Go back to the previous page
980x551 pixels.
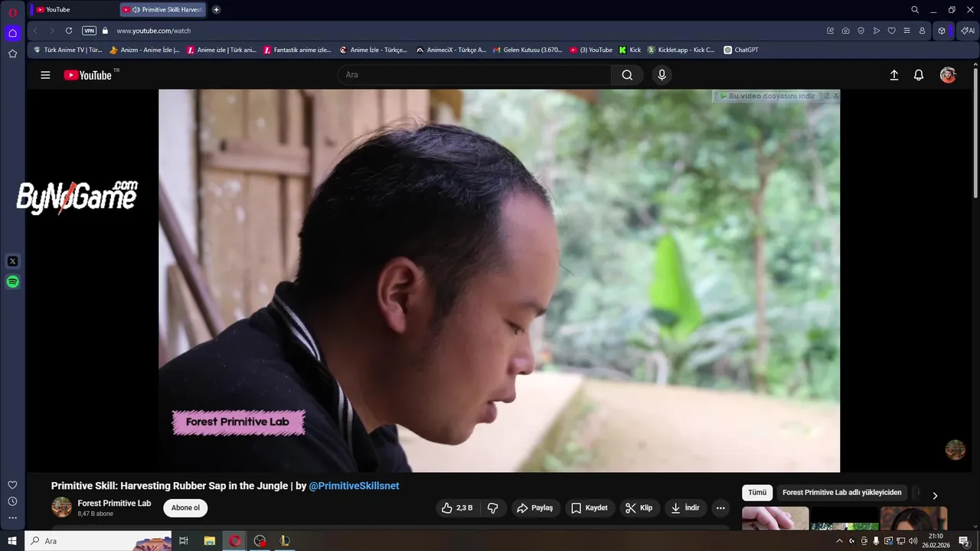(x=35, y=31)
